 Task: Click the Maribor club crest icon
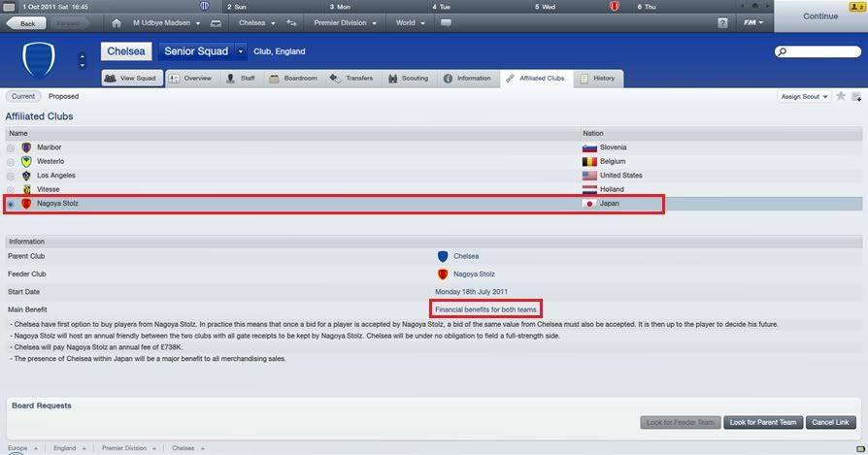(x=26, y=147)
